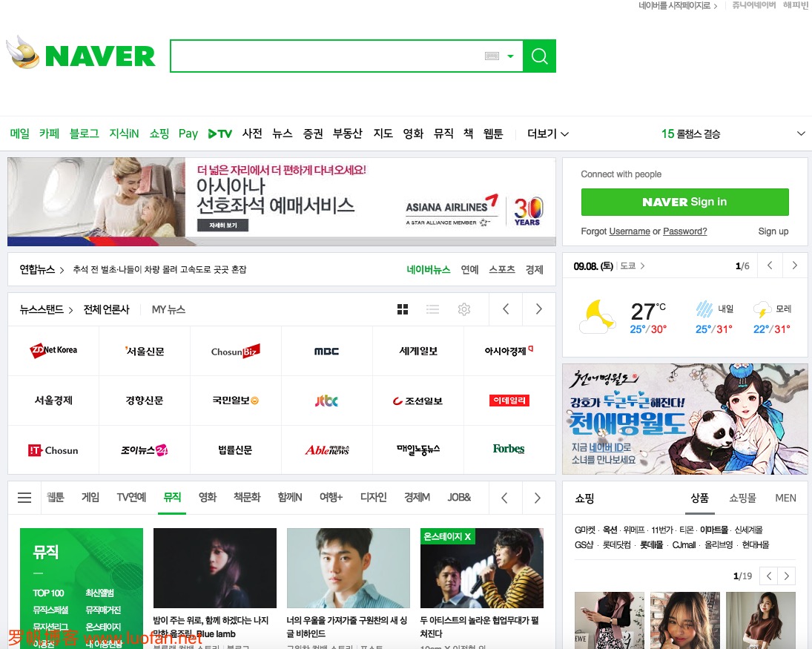Go to next shopping page
This screenshot has width=812, height=649.
[787, 576]
